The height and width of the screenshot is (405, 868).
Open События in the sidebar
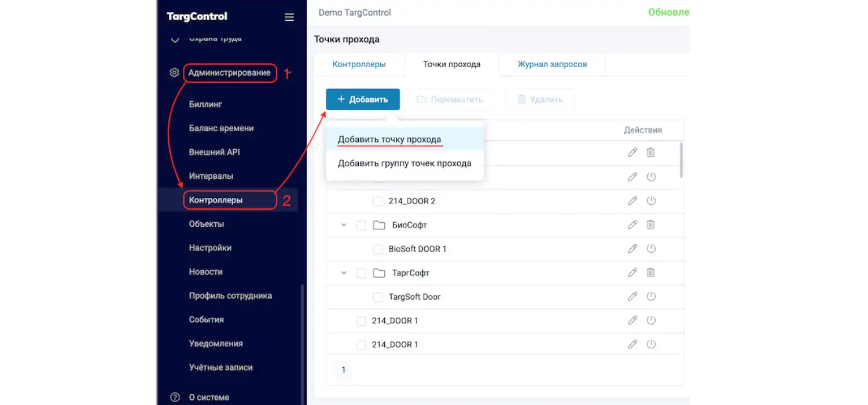207,319
